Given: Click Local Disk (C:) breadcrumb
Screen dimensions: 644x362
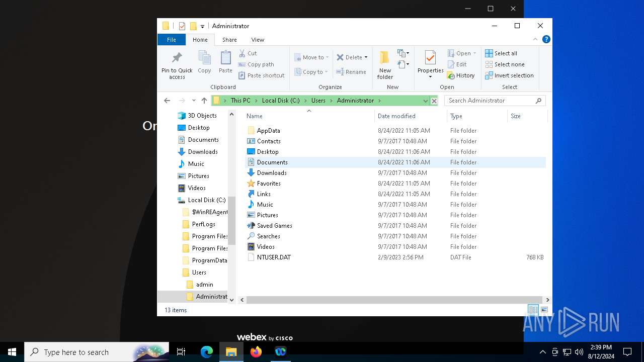Looking at the screenshot, I should (281, 101).
